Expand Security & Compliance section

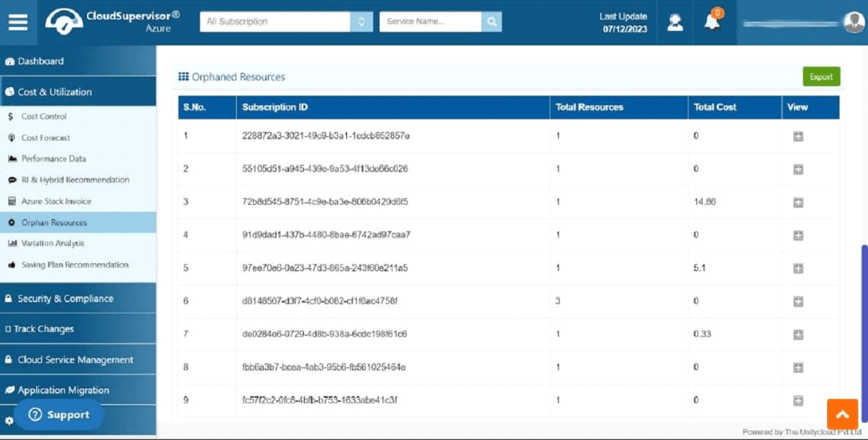pyautogui.click(x=78, y=299)
